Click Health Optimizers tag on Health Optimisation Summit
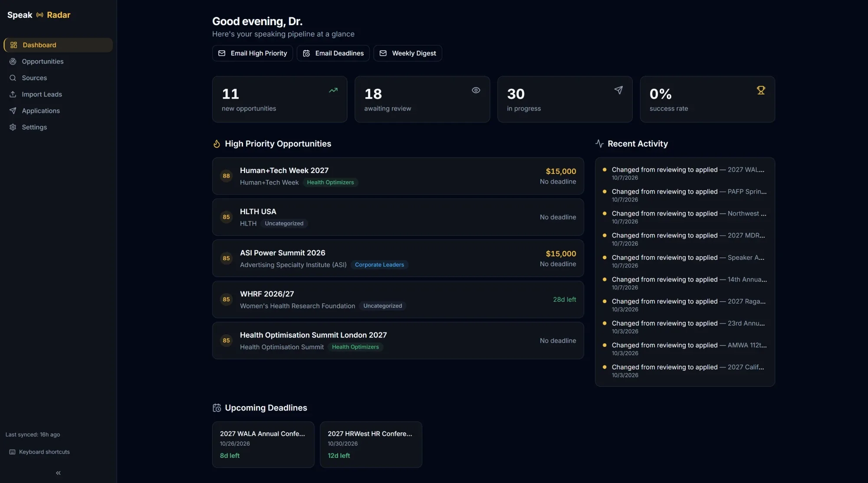The image size is (868, 483). (x=355, y=347)
